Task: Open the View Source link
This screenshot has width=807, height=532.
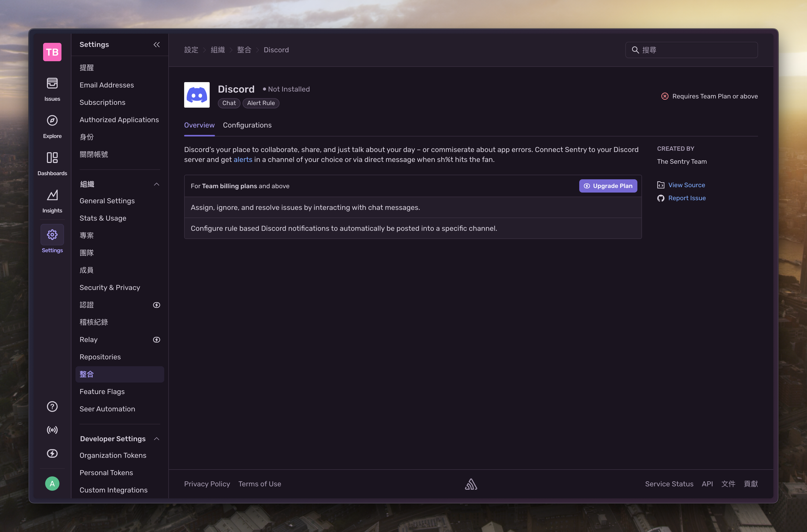Action: [x=686, y=185]
